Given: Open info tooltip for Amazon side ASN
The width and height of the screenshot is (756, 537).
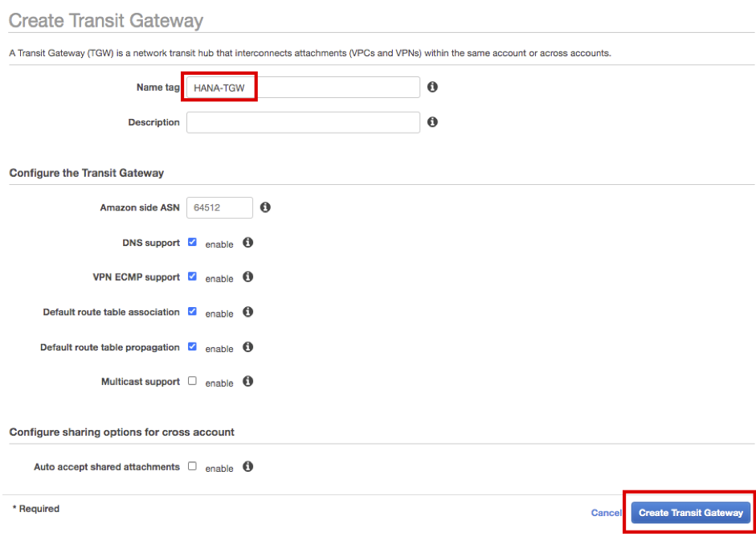Looking at the screenshot, I should click(x=265, y=207).
